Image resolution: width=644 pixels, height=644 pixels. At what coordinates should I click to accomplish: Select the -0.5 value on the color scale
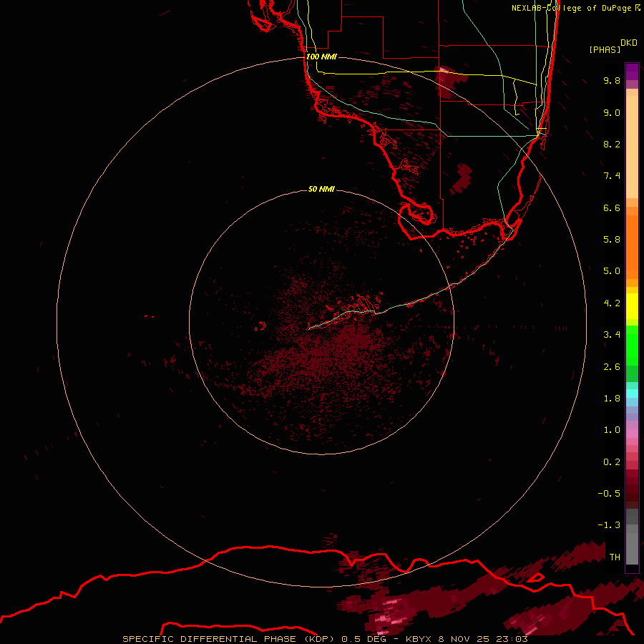click(609, 494)
